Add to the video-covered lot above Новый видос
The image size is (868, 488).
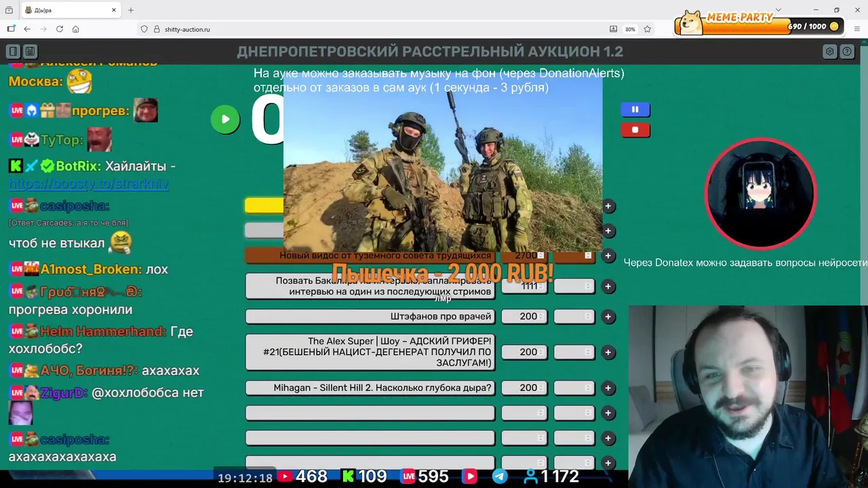point(608,206)
